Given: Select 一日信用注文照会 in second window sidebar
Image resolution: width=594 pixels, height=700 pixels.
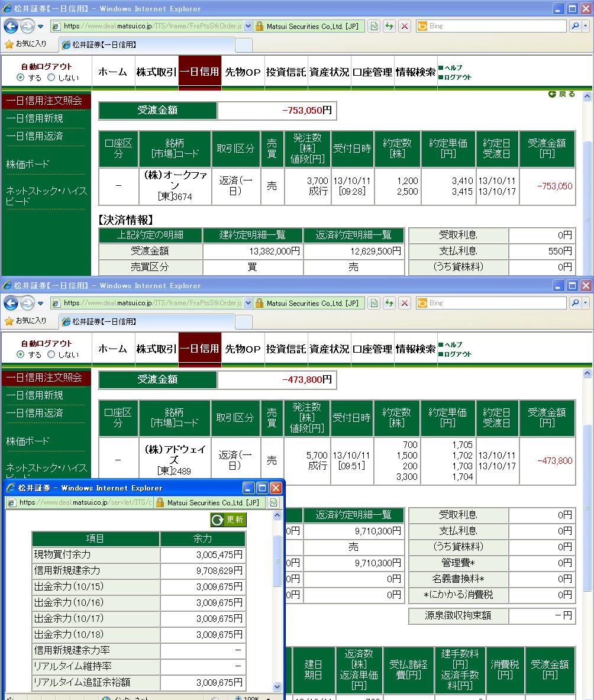Looking at the screenshot, I should 46,378.
